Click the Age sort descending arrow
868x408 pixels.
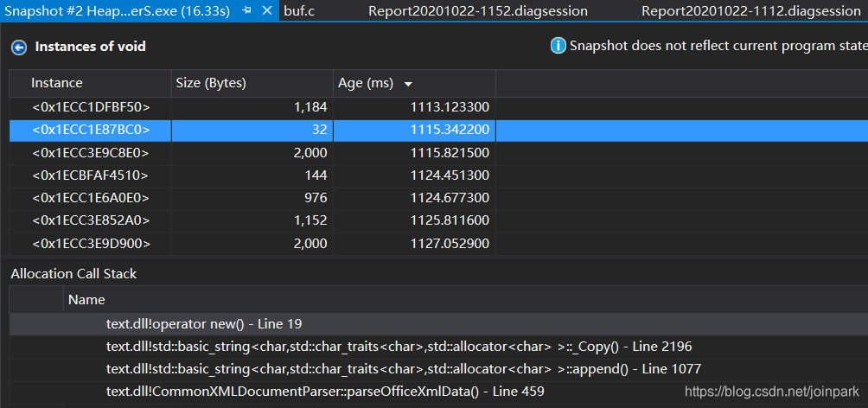pos(409,84)
